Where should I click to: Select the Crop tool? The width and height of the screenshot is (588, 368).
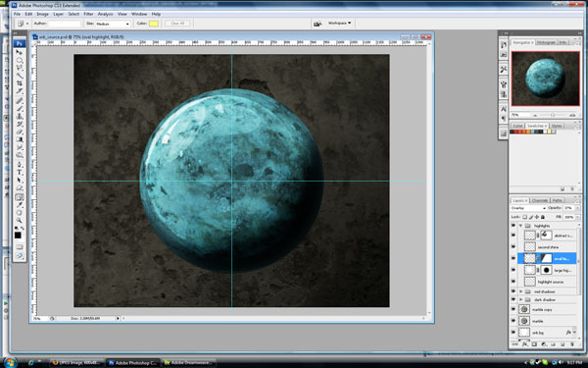[20, 83]
